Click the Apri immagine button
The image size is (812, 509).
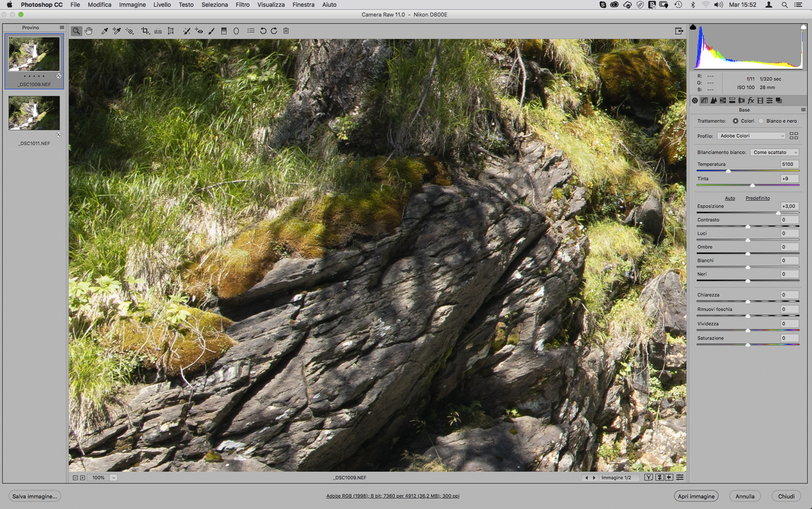click(x=696, y=496)
